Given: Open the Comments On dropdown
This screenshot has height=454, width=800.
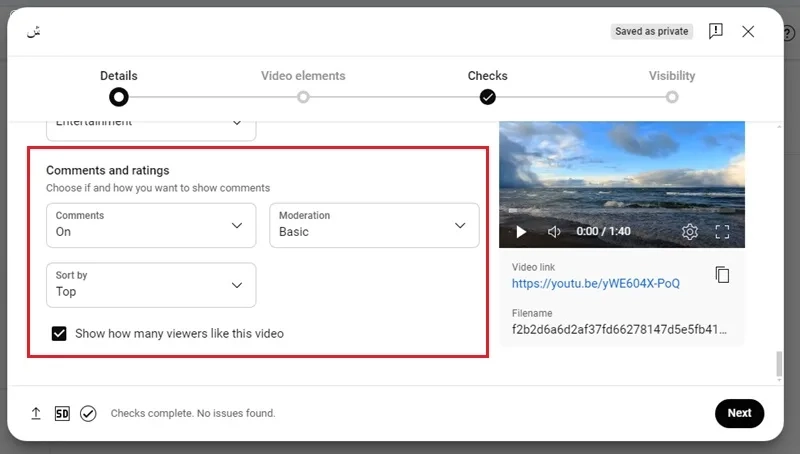Looking at the screenshot, I should click(151, 225).
